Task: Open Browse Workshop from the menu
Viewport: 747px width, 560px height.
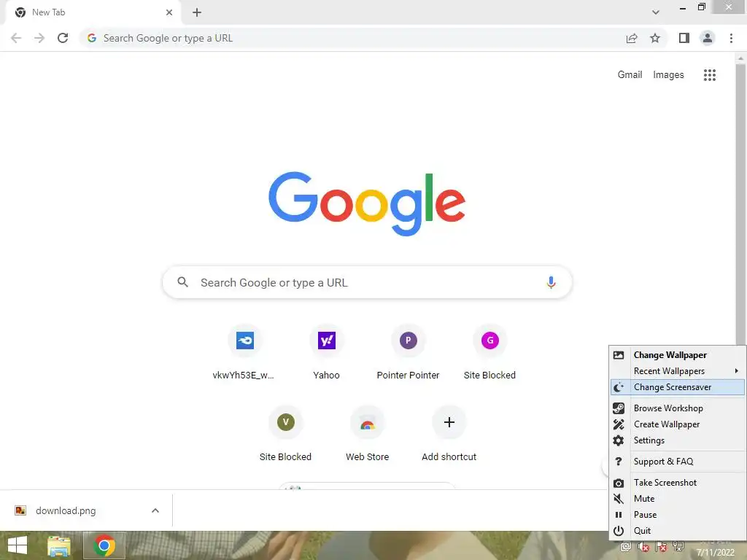Action: click(x=678, y=408)
